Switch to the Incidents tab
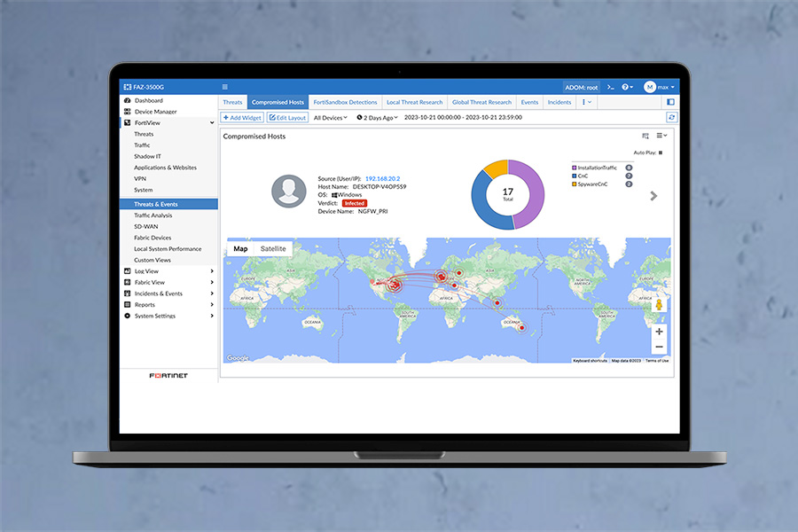798x532 pixels. [559, 102]
